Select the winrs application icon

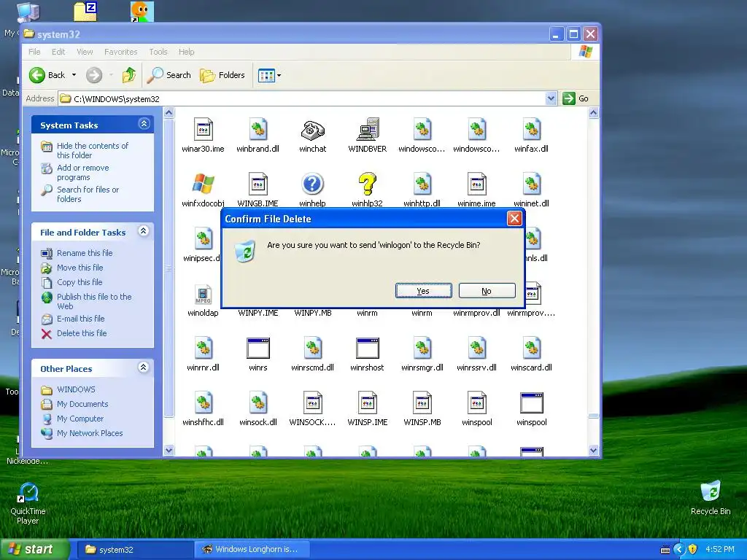click(x=258, y=348)
